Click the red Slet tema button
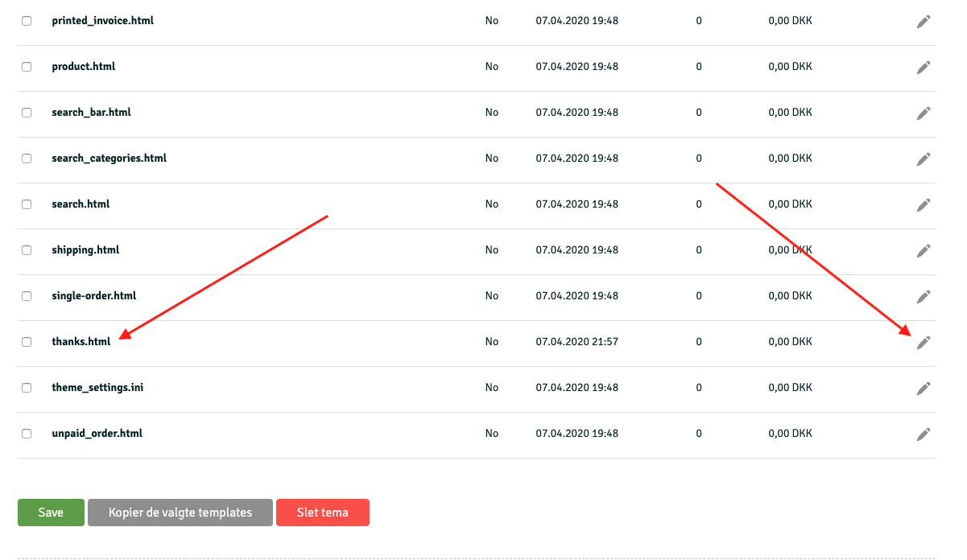The image size is (967, 560). [322, 513]
